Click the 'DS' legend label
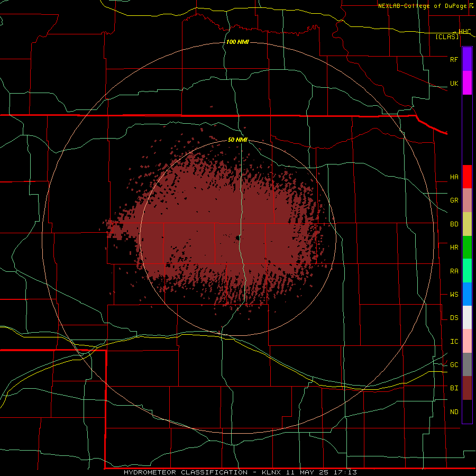This screenshot has width=476, height=476. tap(454, 318)
